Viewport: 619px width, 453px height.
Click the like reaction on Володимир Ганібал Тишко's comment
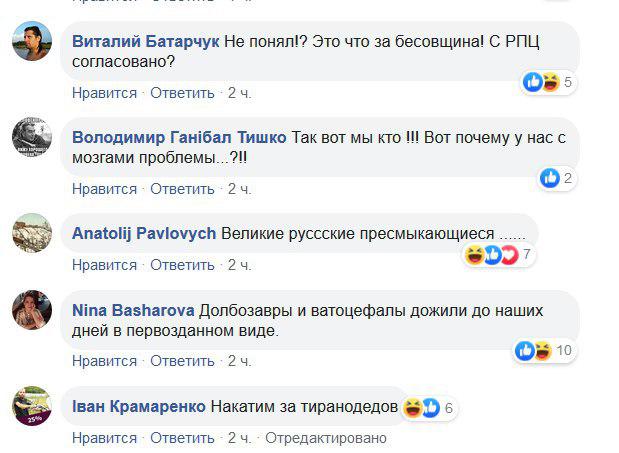point(550,178)
